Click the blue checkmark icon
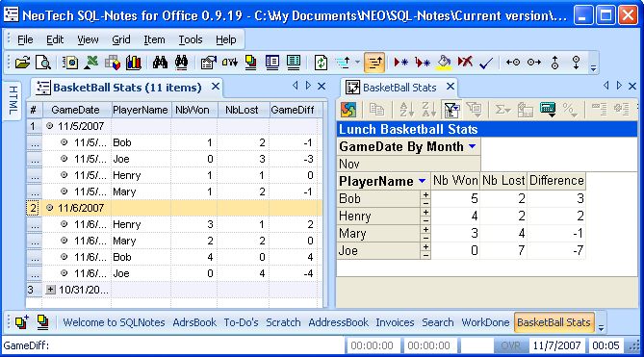Screen dimensions: 644x357 pyautogui.click(x=486, y=64)
